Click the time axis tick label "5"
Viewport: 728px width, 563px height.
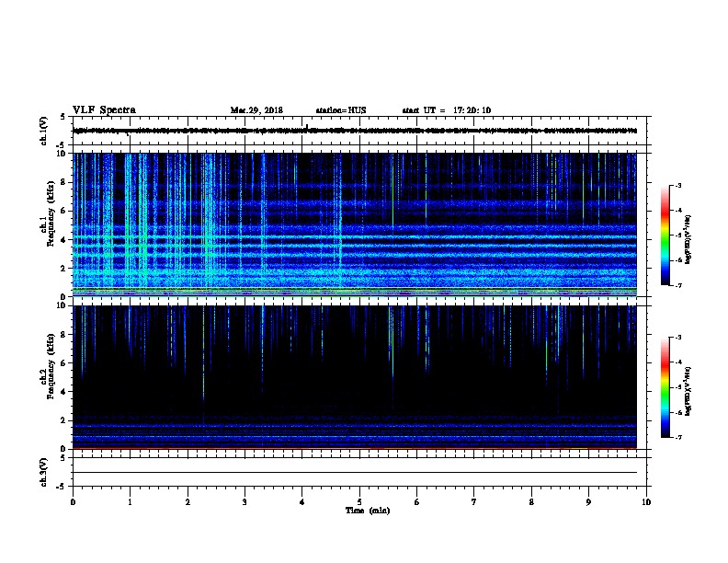click(359, 501)
